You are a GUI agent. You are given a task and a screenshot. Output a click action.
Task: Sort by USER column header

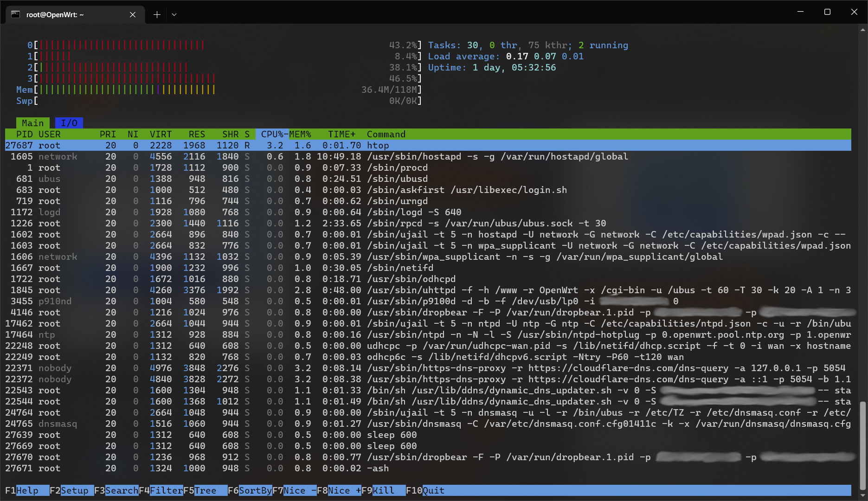[x=50, y=134]
